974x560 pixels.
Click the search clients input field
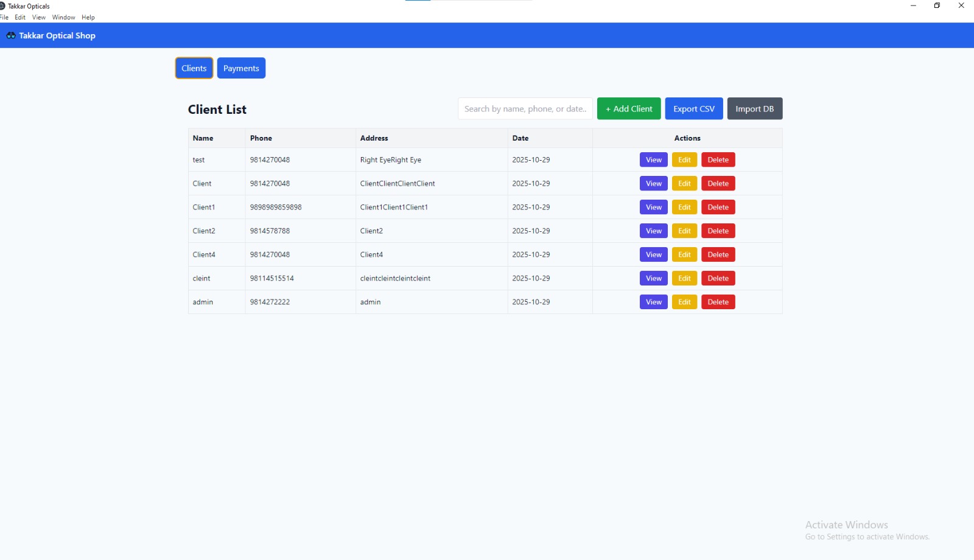(525, 108)
